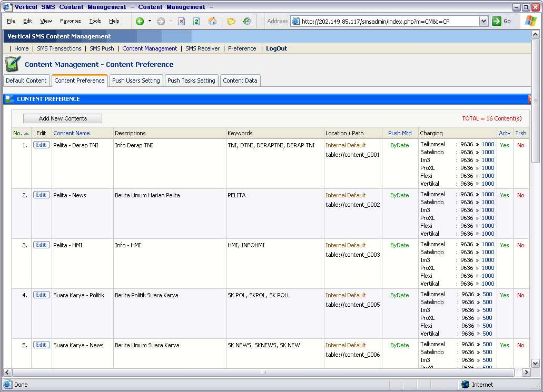Open the Content Data tab

point(240,81)
